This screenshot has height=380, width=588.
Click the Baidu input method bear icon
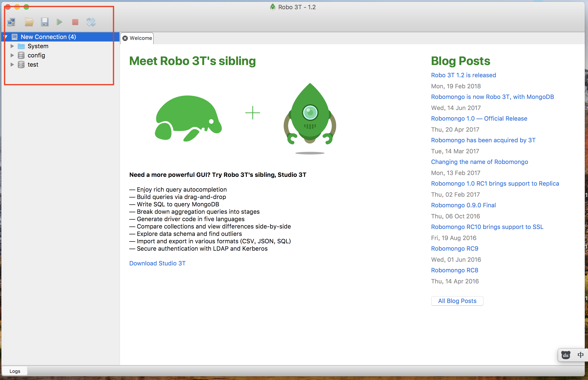(x=566, y=355)
